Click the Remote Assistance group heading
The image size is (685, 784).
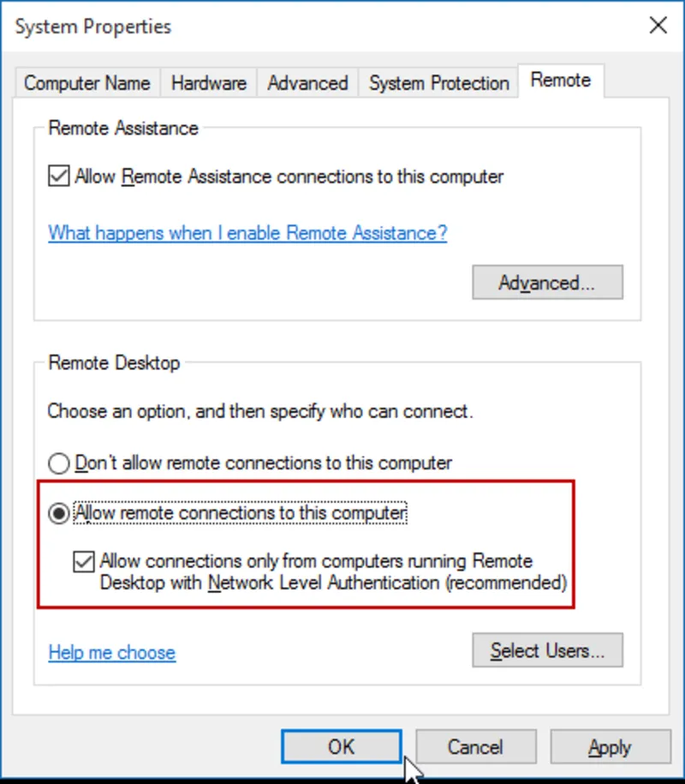(x=122, y=129)
